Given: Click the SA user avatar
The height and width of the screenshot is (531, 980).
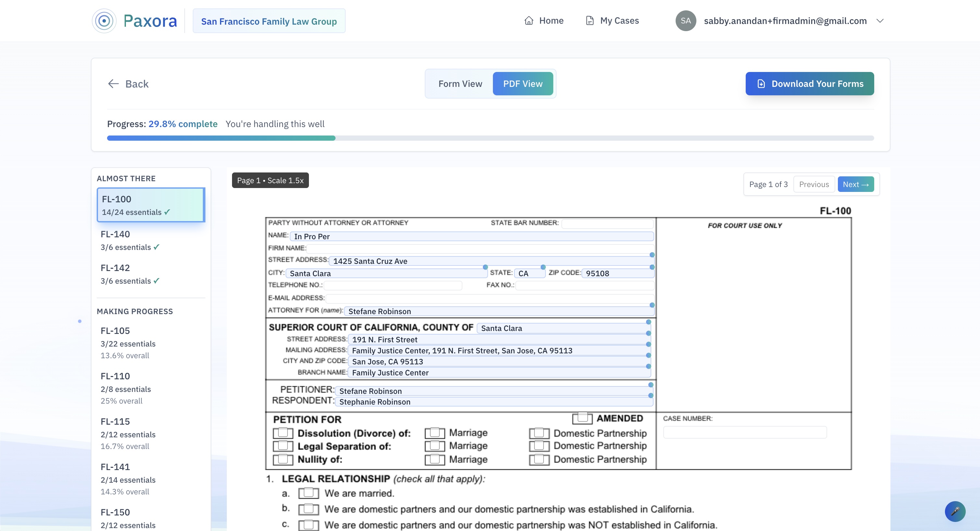Looking at the screenshot, I should pyautogui.click(x=686, y=20).
